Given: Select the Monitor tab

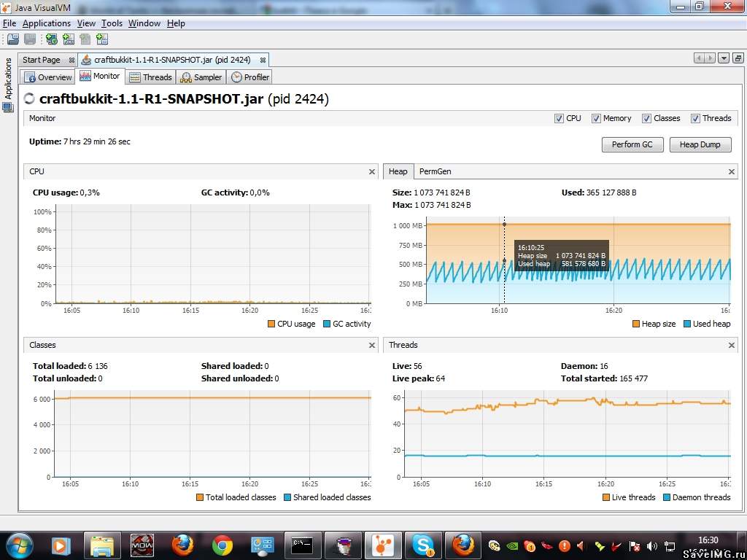Looking at the screenshot, I should tap(100, 76).
